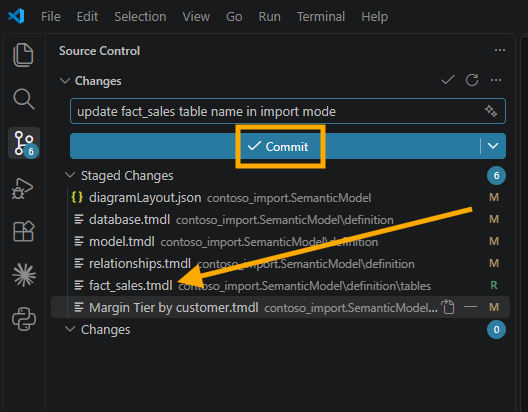Collapse the top Changes repository section
This screenshot has height=412, width=528.
(x=65, y=81)
